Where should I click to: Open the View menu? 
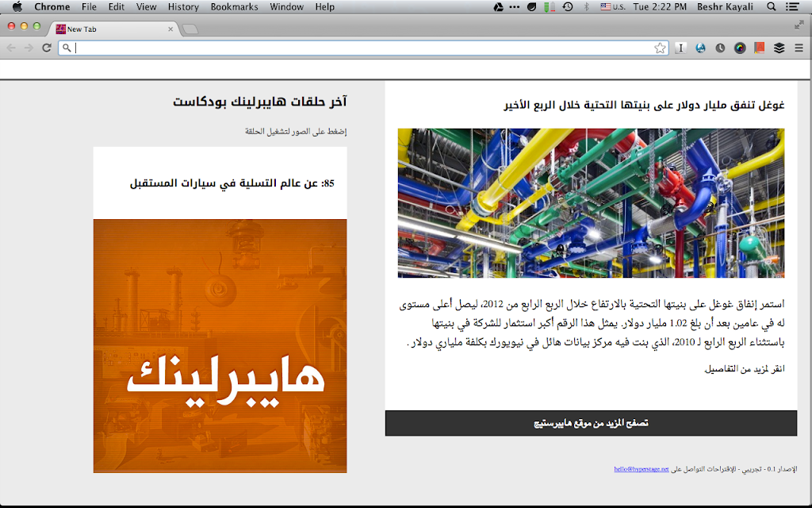tap(146, 6)
